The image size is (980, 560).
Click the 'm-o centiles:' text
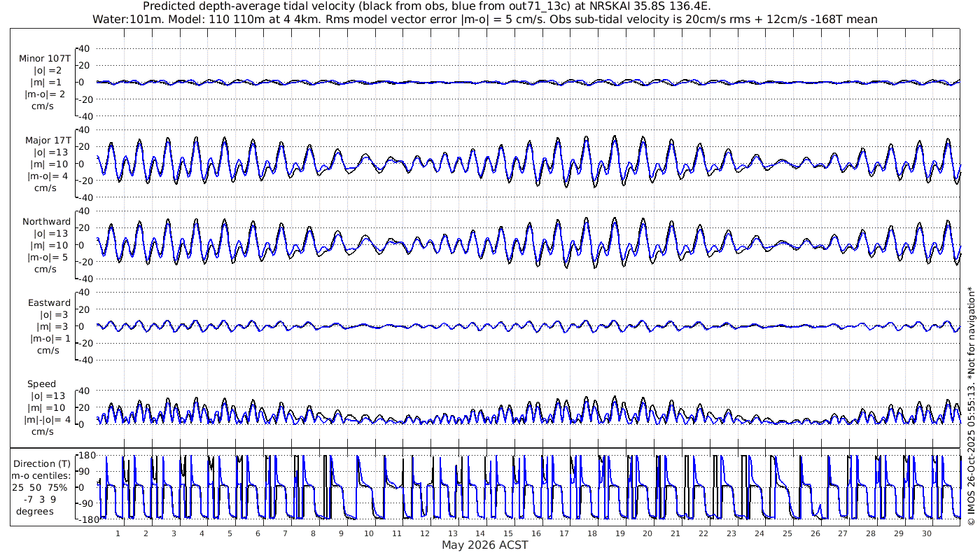click(43, 475)
